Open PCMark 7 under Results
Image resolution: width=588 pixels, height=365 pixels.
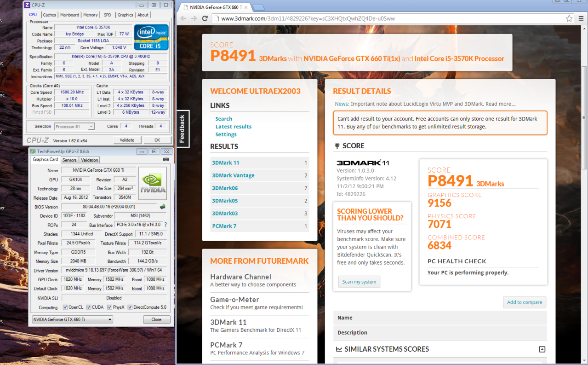tap(260, 226)
